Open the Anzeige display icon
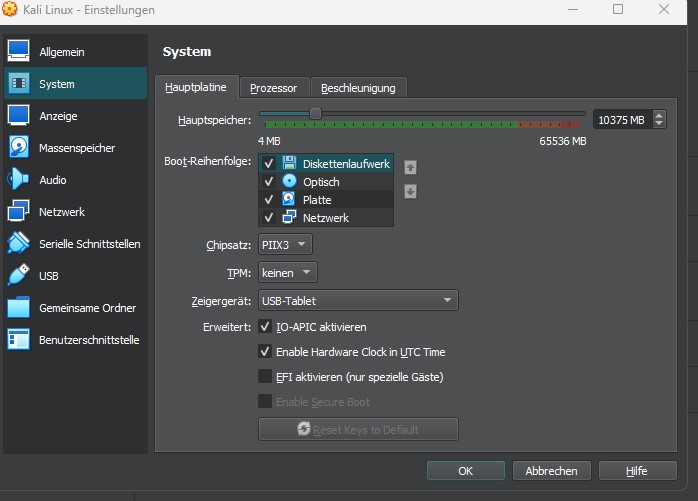 pyautogui.click(x=18, y=115)
